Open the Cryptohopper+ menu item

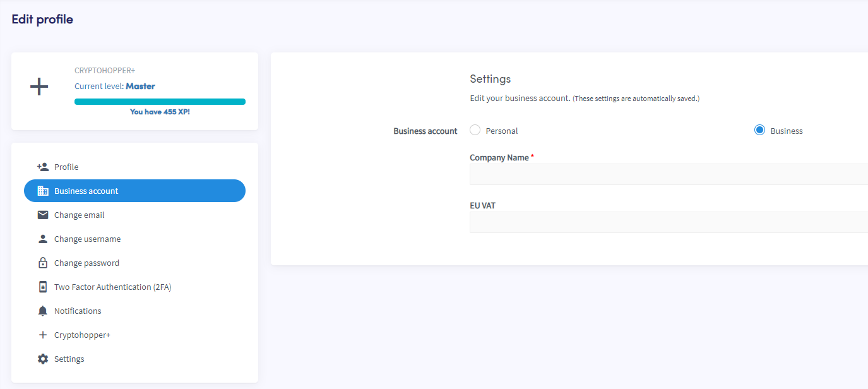134,335
